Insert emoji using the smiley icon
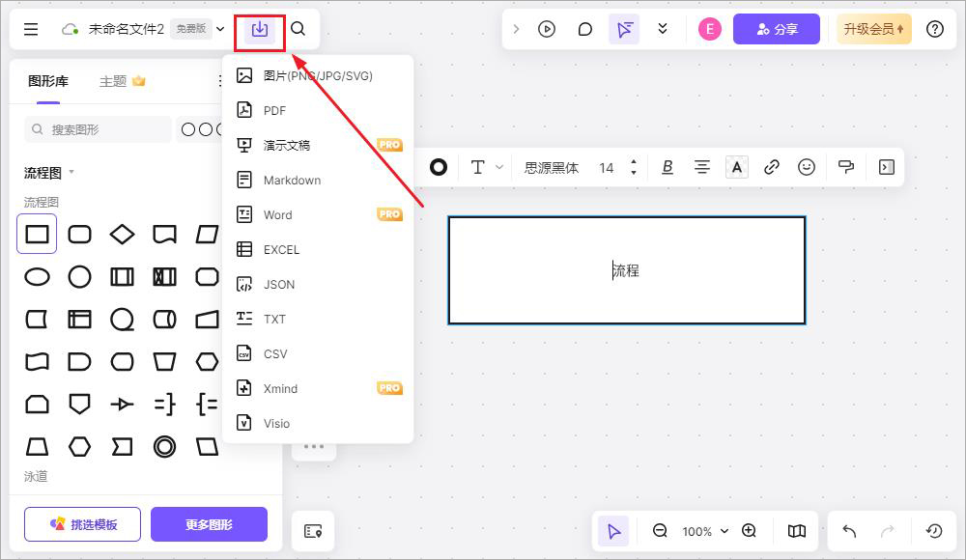 [807, 167]
